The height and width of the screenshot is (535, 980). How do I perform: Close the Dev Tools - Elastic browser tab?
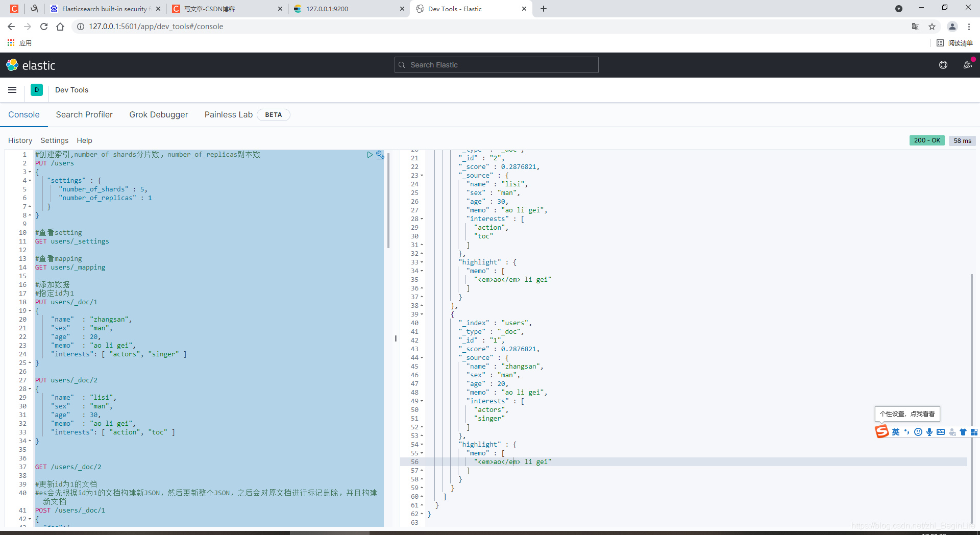click(524, 9)
